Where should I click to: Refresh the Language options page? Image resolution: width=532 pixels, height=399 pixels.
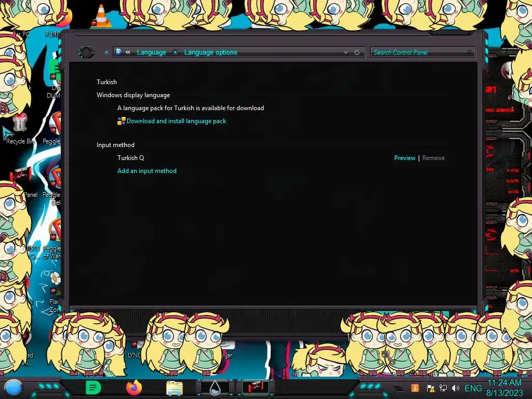(x=357, y=52)
